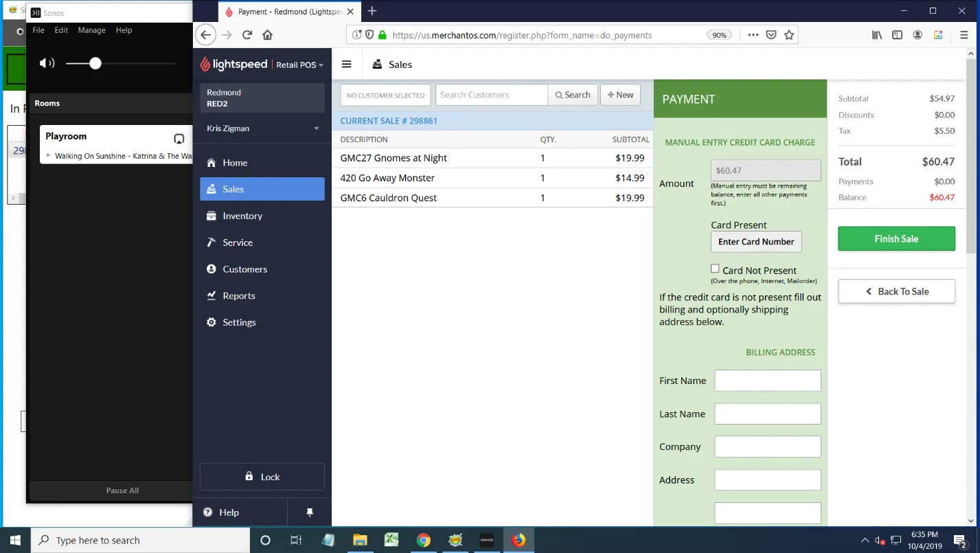
Task: Click the customer Search button
Action: pyautogui.click(x=573, y=95)
